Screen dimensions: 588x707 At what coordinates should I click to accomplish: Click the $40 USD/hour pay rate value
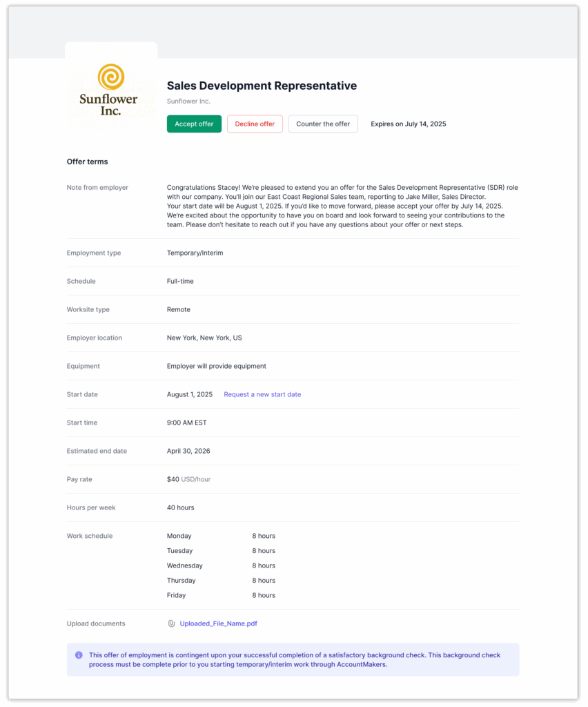coord(189,478)
